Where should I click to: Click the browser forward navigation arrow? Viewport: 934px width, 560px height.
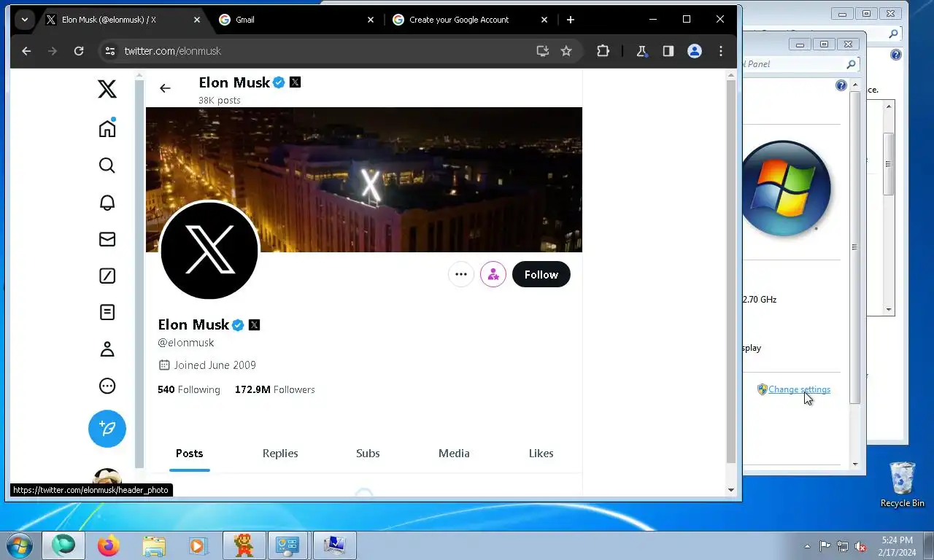point(52,51)
